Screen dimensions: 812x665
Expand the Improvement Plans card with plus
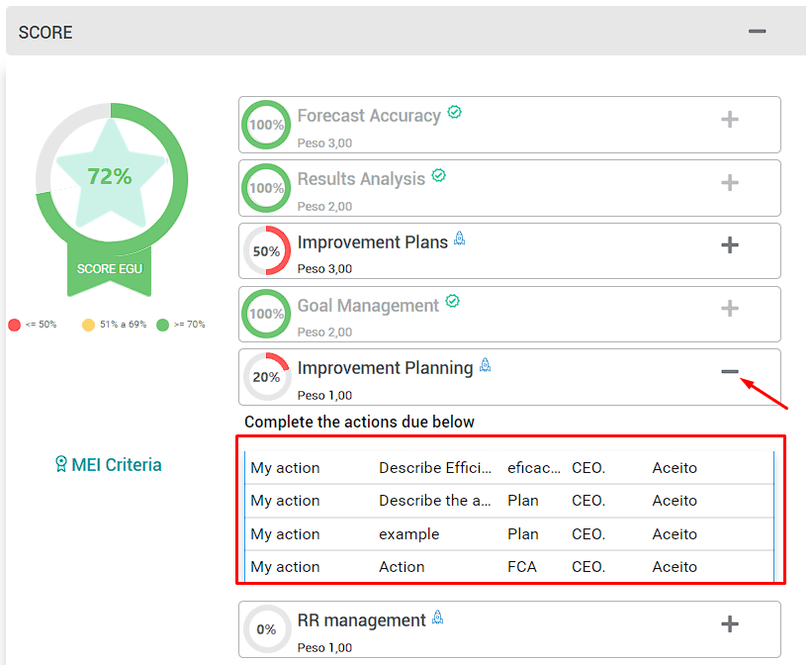point(730,245)
